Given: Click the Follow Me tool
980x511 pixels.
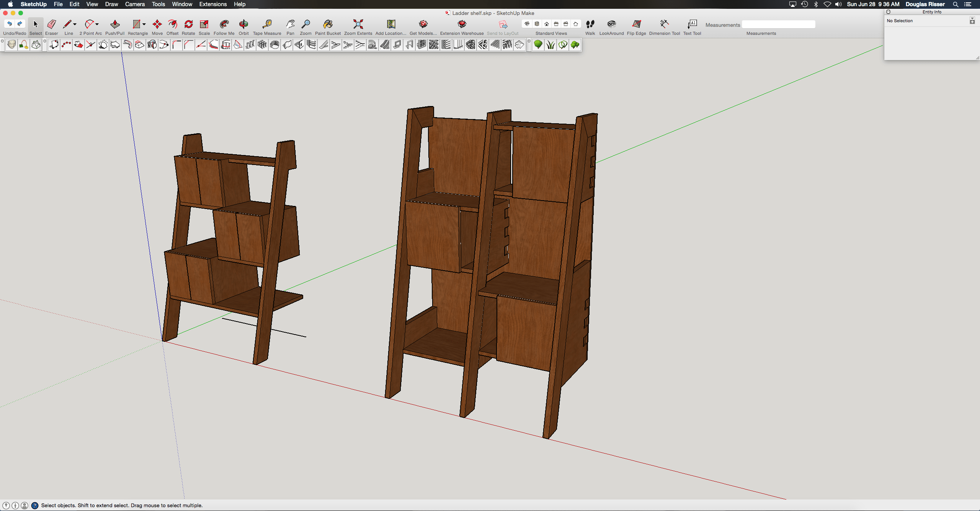Looking at the screenshot, I should pos(224,24).
